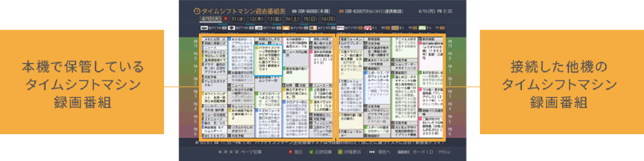Click the orange sunrise channel logo

(x=286, y=28)
